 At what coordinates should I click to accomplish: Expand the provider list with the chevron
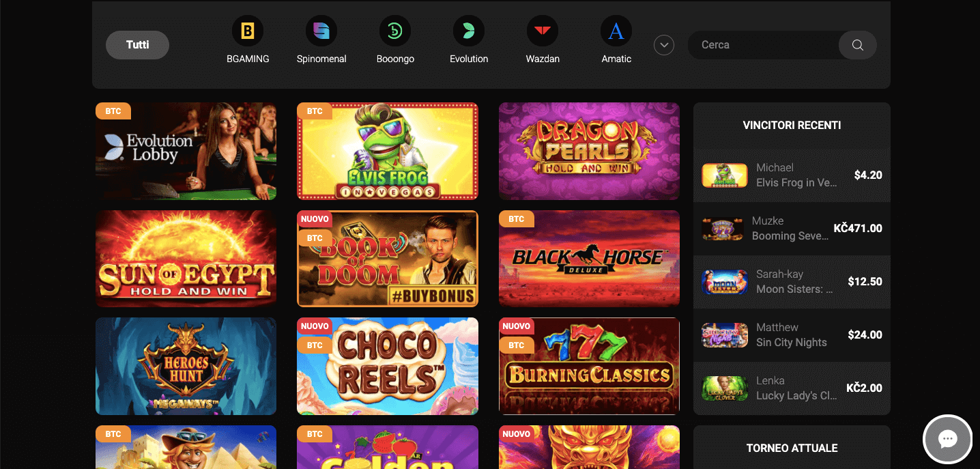pos(663,44)
